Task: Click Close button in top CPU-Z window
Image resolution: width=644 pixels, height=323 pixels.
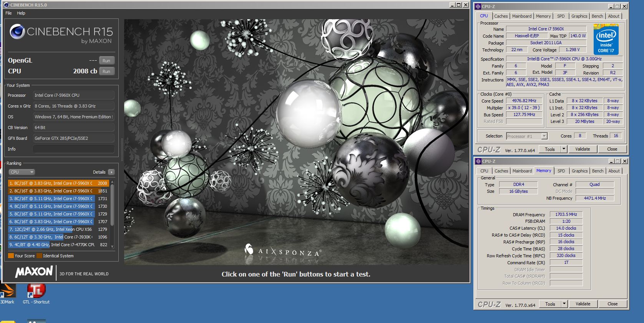Action: click(612, 149)
